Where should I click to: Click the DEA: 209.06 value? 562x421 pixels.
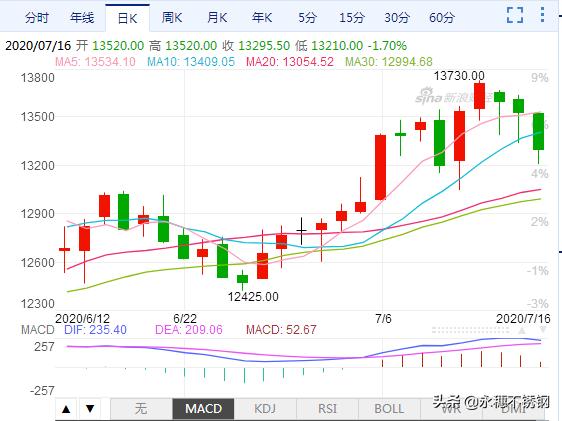pos(189,330)
